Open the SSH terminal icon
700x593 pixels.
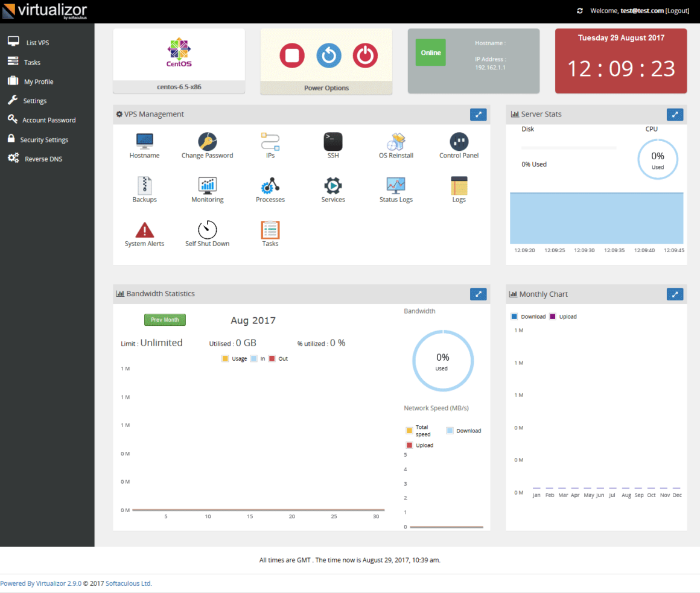click(x=333, y=141)
